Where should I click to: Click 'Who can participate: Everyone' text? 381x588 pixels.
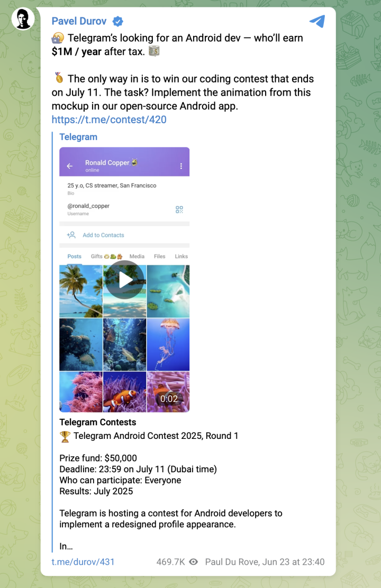click(120, 480)
